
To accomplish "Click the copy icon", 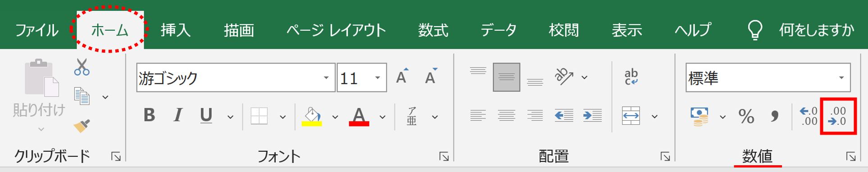I will coord(82,96).
